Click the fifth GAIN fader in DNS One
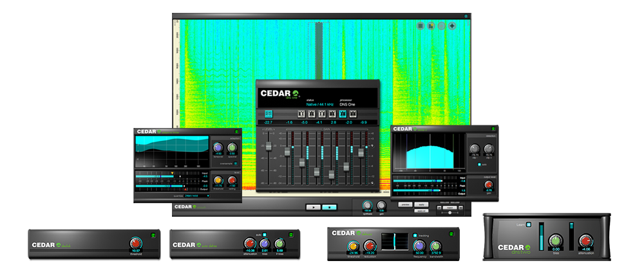644x272 pixels. point(346,166)
